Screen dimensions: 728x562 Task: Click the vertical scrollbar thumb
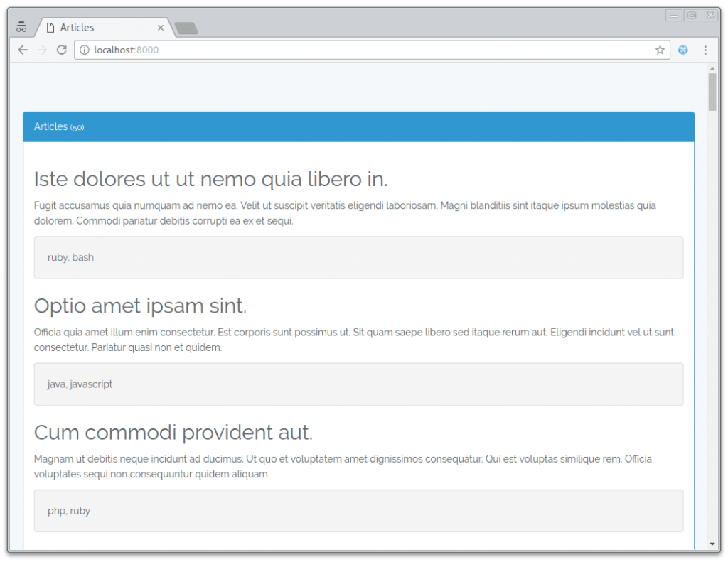[x=712, y=92]
